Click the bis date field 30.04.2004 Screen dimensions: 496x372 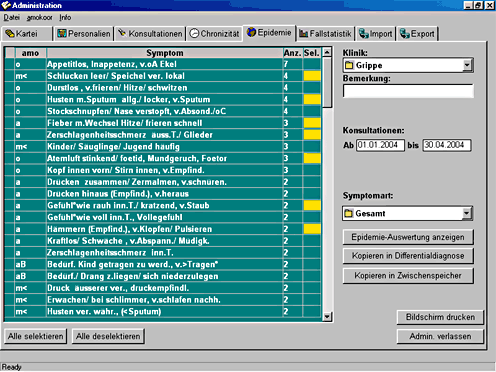(447, 145)
